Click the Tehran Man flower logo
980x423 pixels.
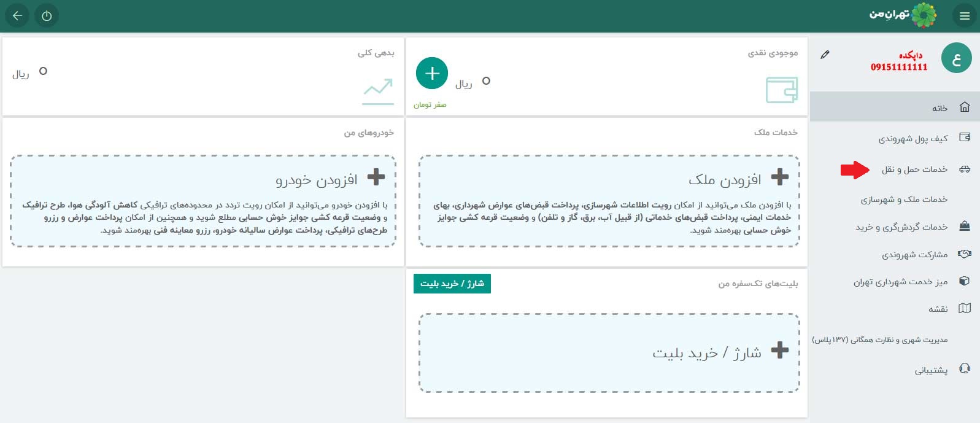coord(924,15)
